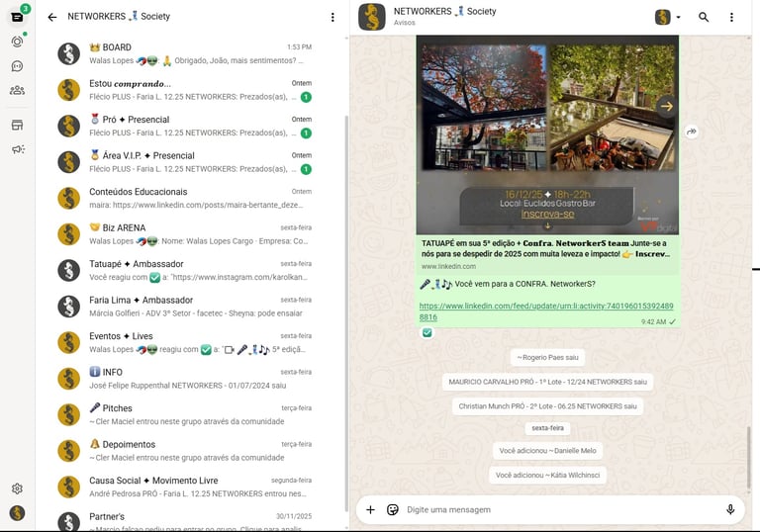Click the MAURICIO CARVALHO saiu notice
The width and height of the screenshot is (760, 532).
click(x=547, y=382)
